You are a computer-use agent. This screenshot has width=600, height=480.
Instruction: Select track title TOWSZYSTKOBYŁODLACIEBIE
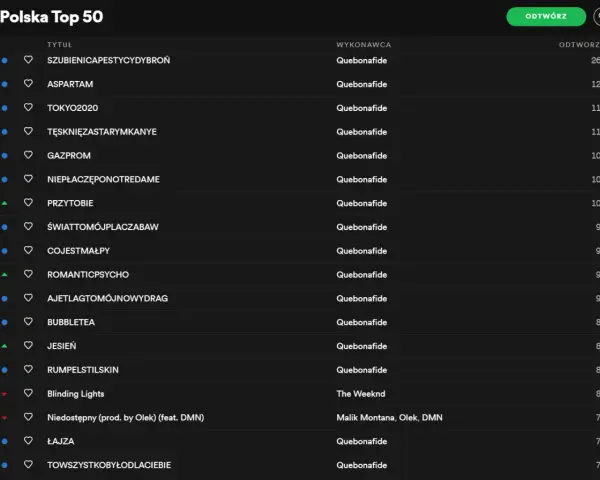click(109, 465)
